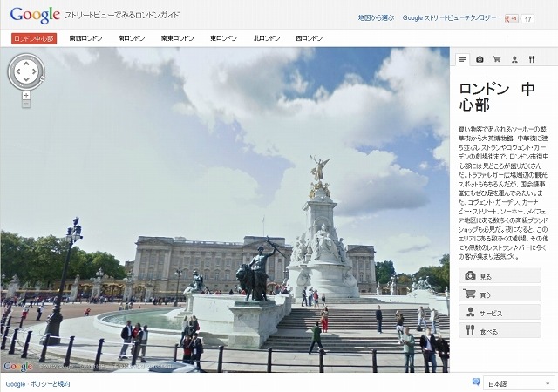Image resolution: width=558 pixels, height=392 pixels.
Task: Select the 東ロンドン tab
Action: pos(223,38)
